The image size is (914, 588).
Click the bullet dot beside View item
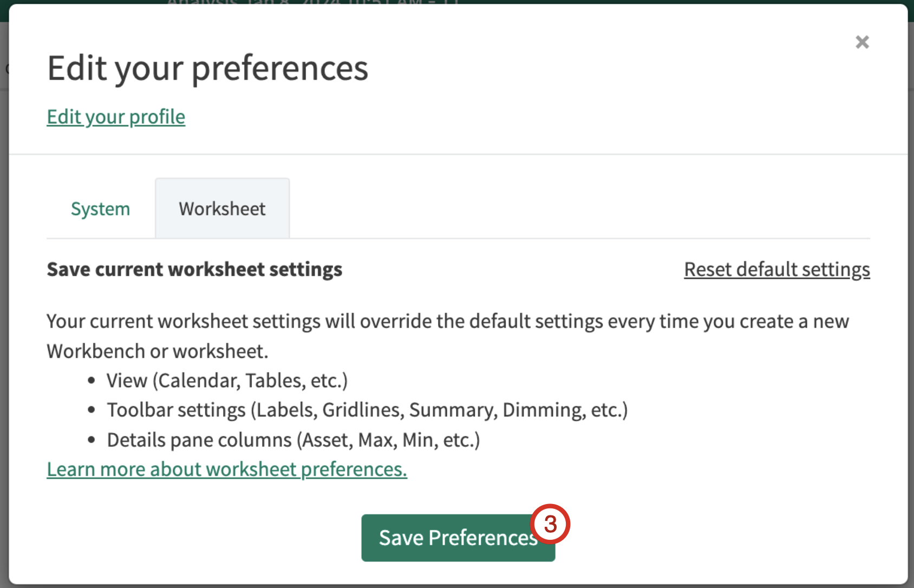pos(92,381)
